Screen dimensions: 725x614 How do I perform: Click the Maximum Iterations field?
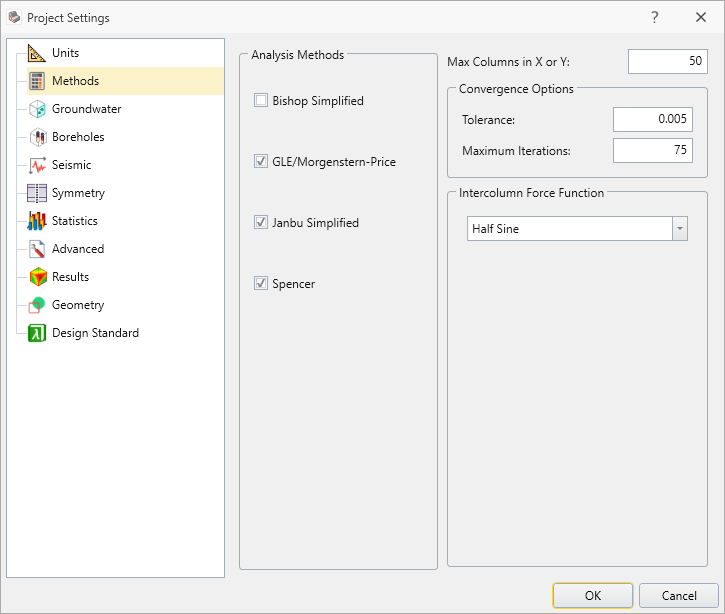pyautogui.click(x=653, y=150)
